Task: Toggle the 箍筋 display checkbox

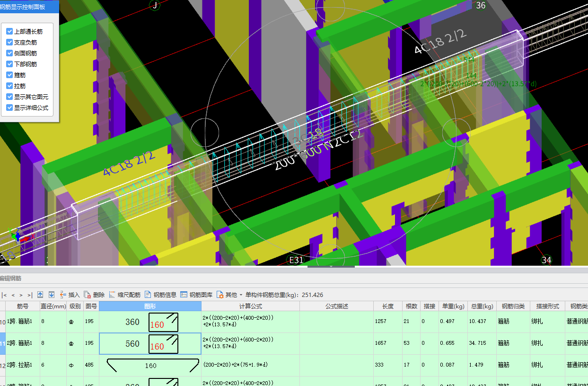Action: click(x=9, y=75)
